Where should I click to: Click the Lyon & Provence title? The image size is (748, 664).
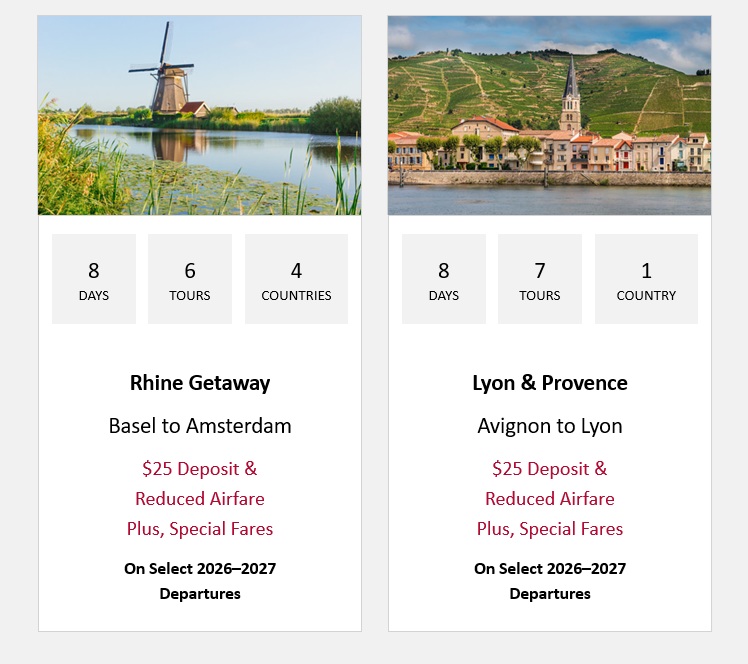click(550, 383)
